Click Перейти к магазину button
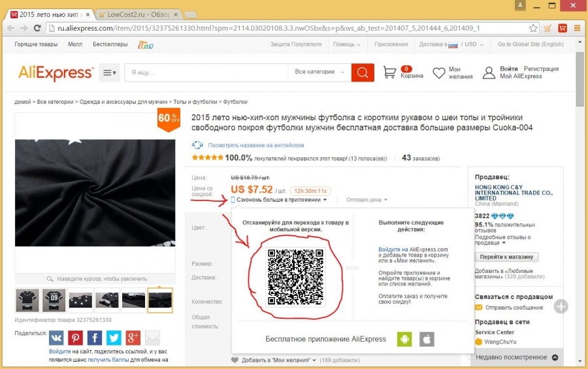The width and height of the screenshot is (588, 369). [506, 257]
